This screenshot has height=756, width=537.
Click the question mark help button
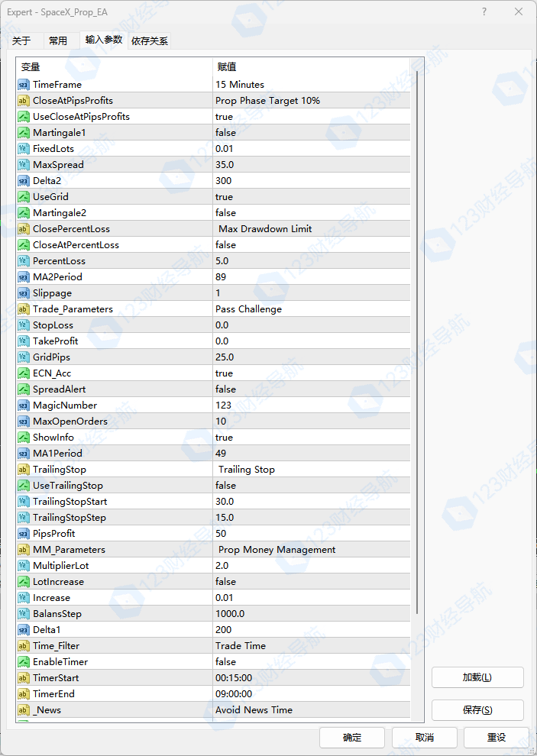[484, 11]
